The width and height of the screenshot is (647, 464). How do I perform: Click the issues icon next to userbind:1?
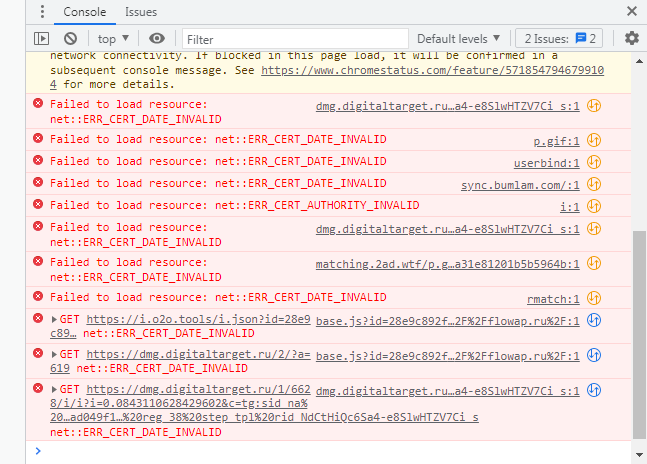tap(593, 162)
